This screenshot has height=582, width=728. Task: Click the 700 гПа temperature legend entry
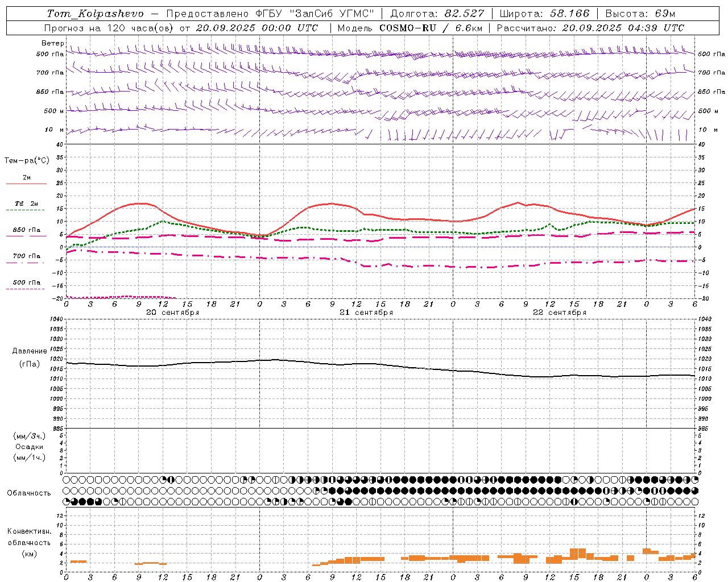(x=27, y=256)
